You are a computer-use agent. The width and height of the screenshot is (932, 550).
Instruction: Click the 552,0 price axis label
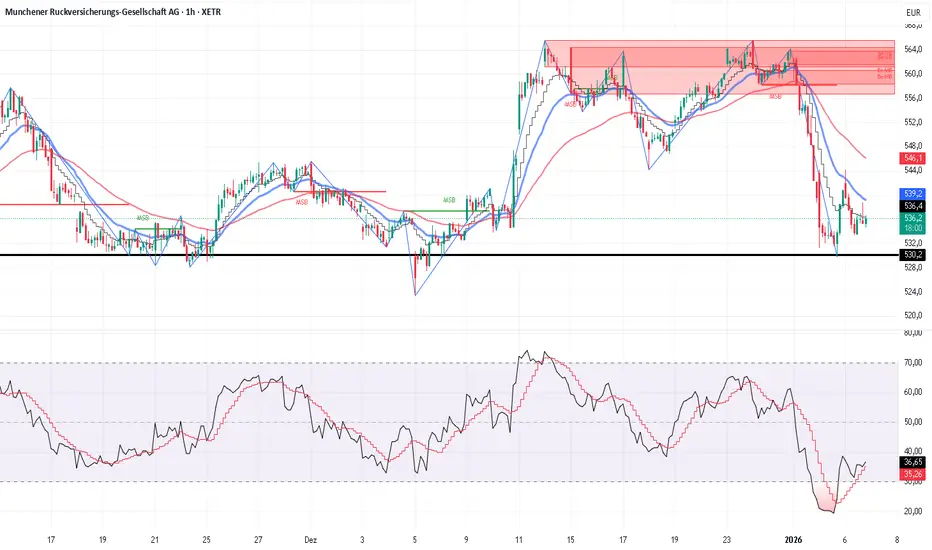pos(913,122)
